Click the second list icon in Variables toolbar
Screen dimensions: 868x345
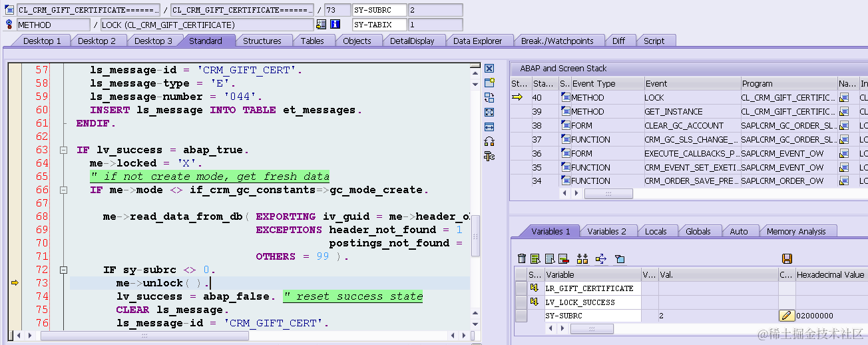click(549, 258)
